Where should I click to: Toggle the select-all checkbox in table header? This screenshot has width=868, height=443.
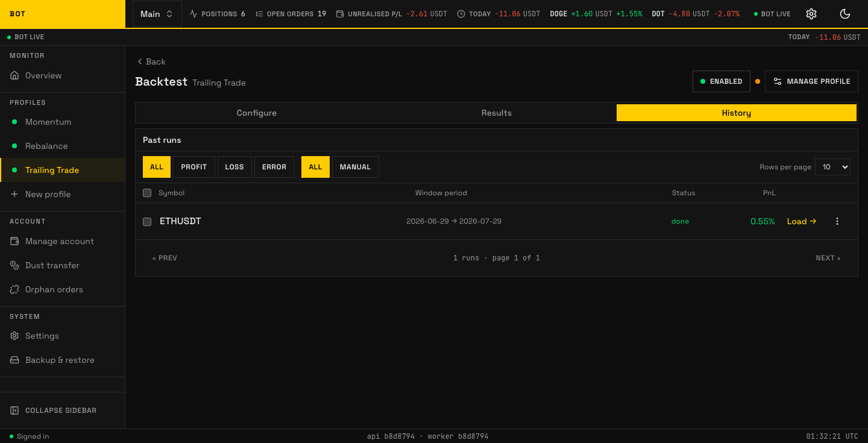coord(147,193)
